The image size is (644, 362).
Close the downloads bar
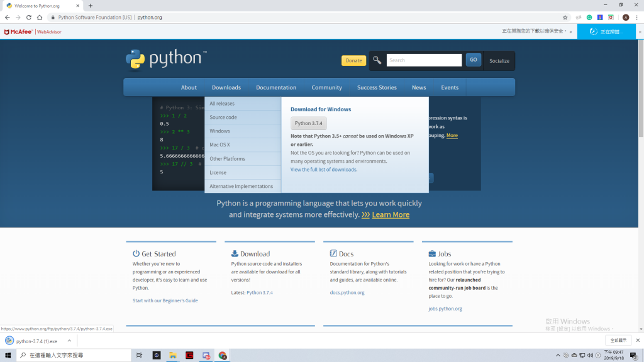point(638,340)
